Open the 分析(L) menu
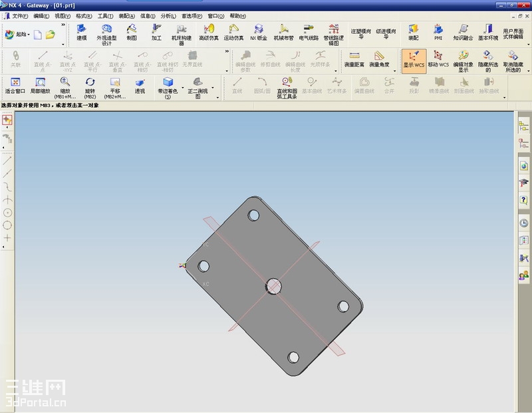 pyautogui.click(x=168, y=16)
